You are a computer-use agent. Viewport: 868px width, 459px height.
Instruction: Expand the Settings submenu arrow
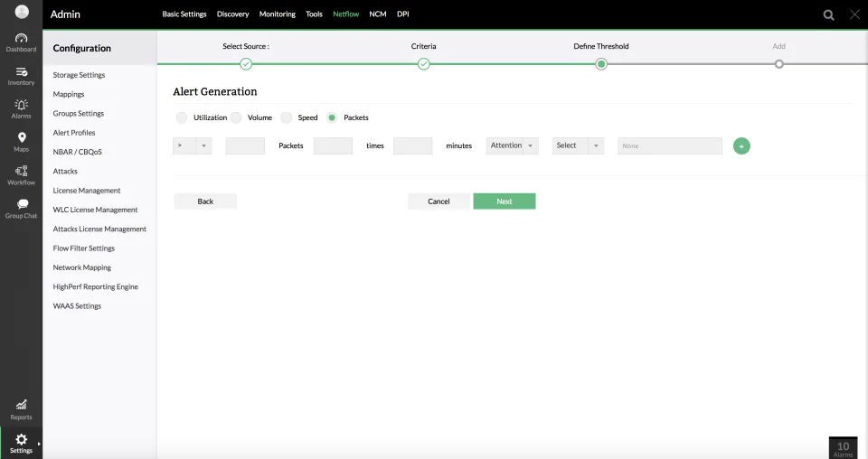click(39, 444)
